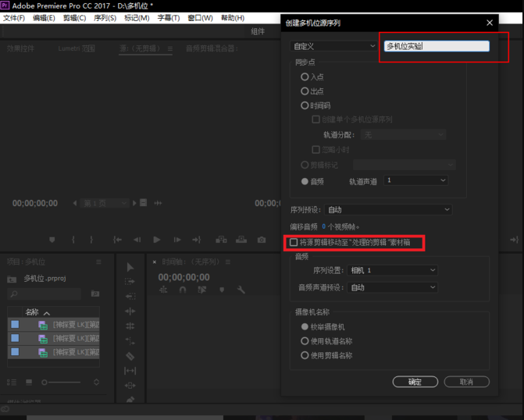Open 轨道声道 dropdown showing 1
This screenshot has height=420, width=524.
[415, 180]
